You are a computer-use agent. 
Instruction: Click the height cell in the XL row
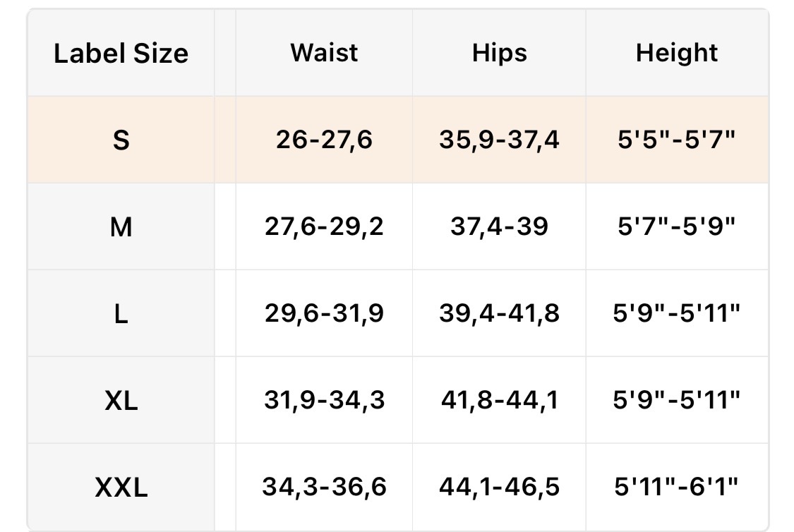click(676, 400)
